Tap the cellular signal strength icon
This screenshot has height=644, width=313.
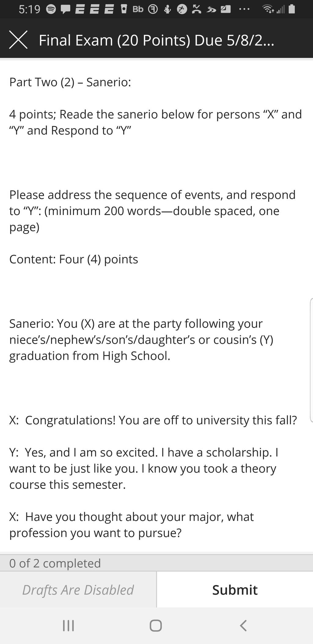pos(280,9)
